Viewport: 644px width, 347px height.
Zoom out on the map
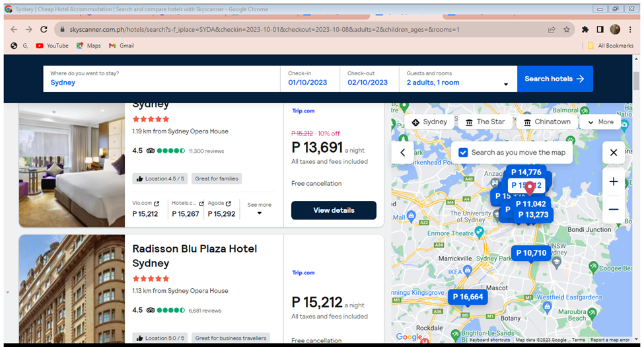[x=613, y=210]
